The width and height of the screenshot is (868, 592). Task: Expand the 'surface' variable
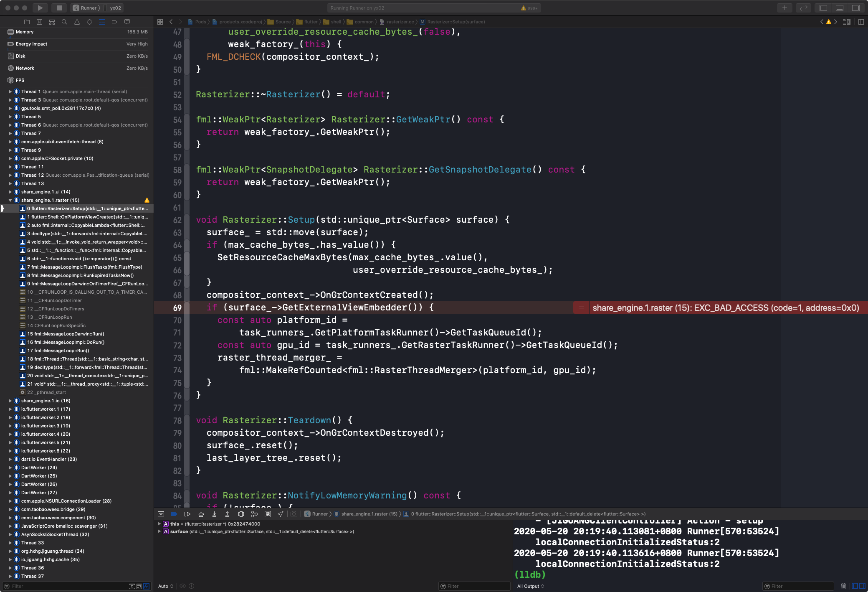(x=159, y=531)
